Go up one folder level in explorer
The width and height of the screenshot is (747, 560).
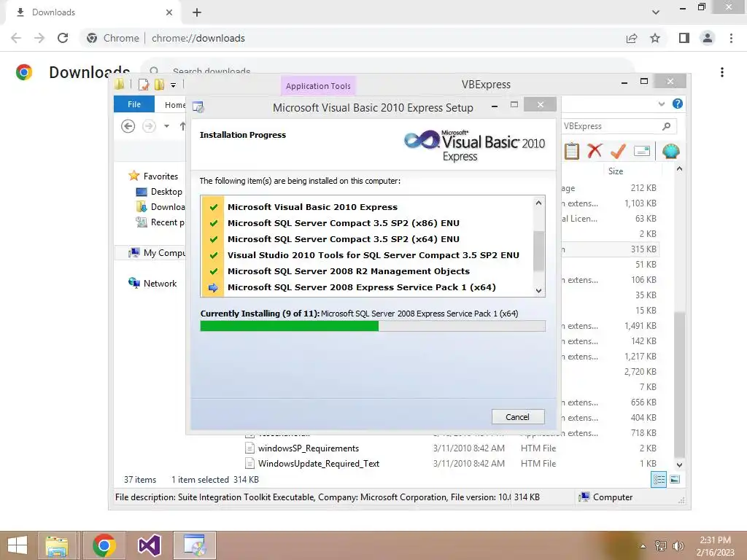point(182,126)
